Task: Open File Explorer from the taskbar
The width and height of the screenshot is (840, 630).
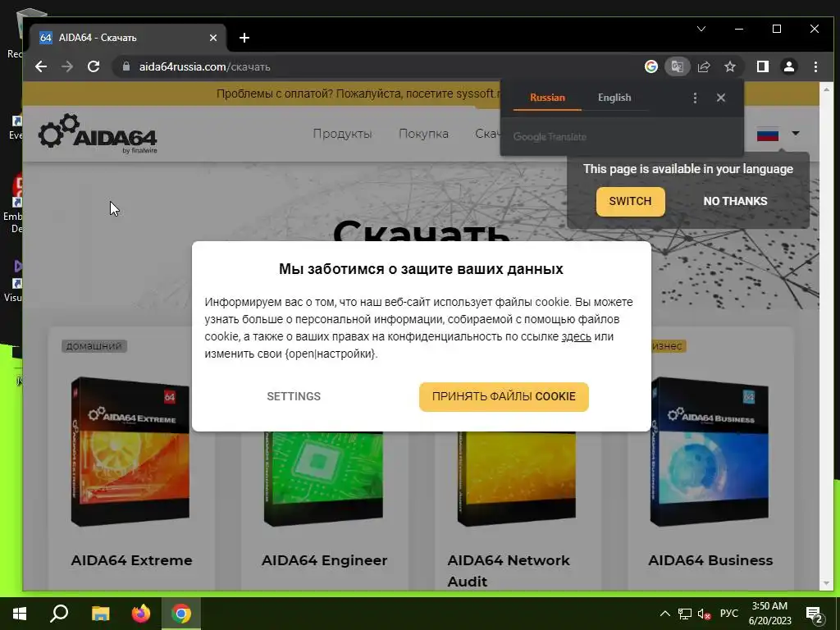Action: 100,614
